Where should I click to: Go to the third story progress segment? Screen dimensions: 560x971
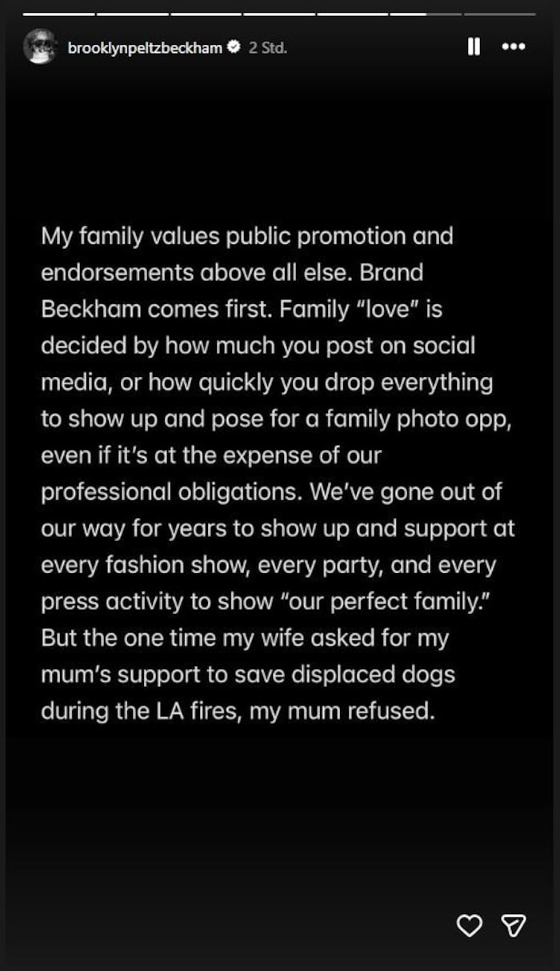(x=206, y=14)
